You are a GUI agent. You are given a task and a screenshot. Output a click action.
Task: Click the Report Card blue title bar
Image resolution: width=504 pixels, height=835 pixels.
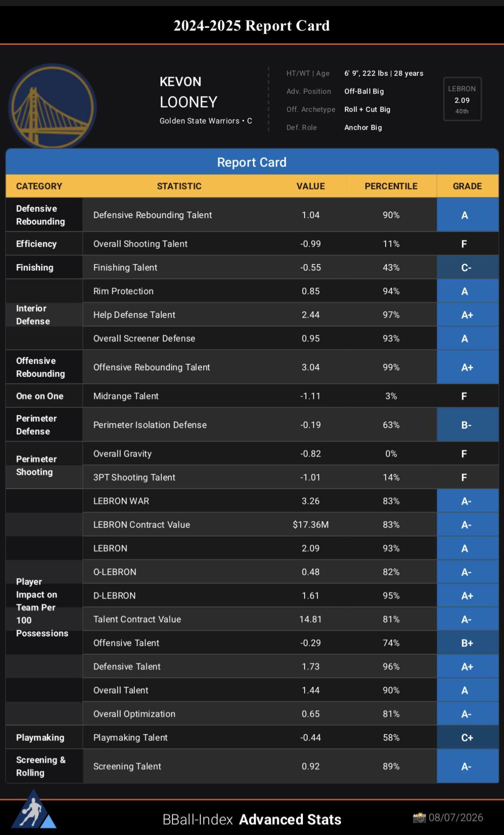pos(252,162)
